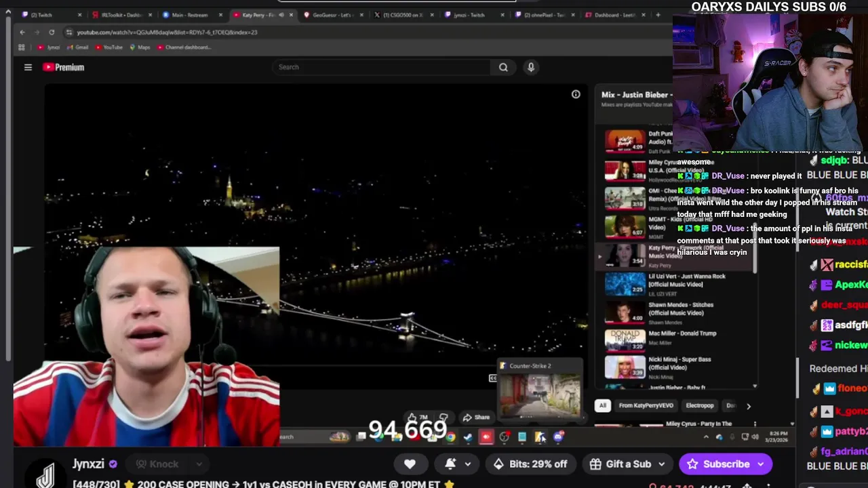Viewport: 868px width, 488px height.
Task: Switch to the (2) Twitch browser tab
Action: click(x=51, y=15)
